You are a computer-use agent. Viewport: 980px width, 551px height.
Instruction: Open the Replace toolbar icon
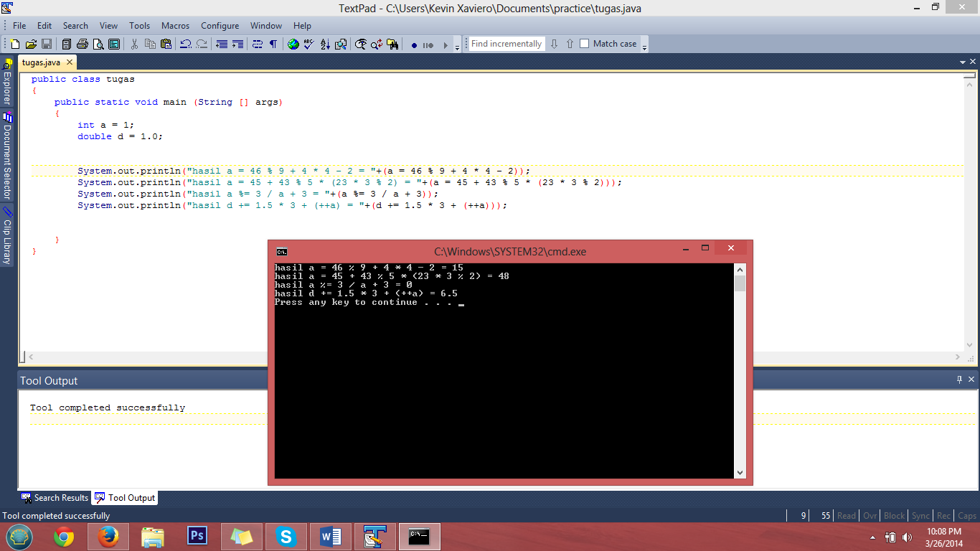[377, 44]
